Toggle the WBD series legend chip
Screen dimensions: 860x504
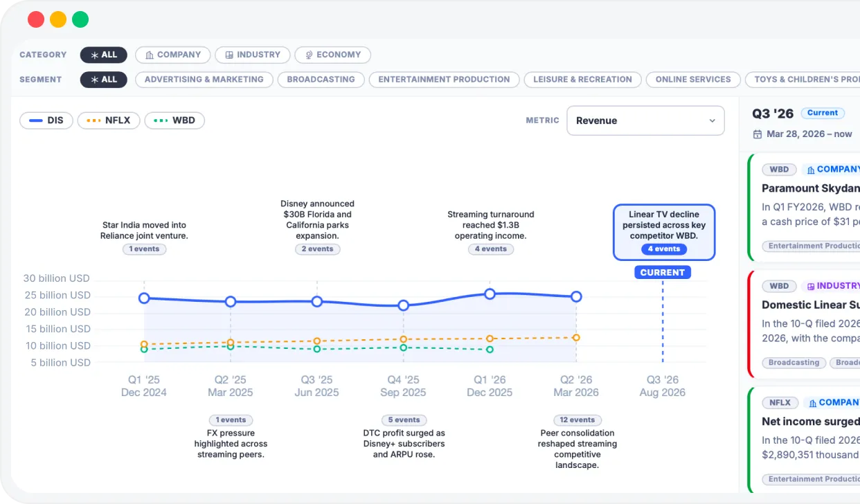click(174, 120)
